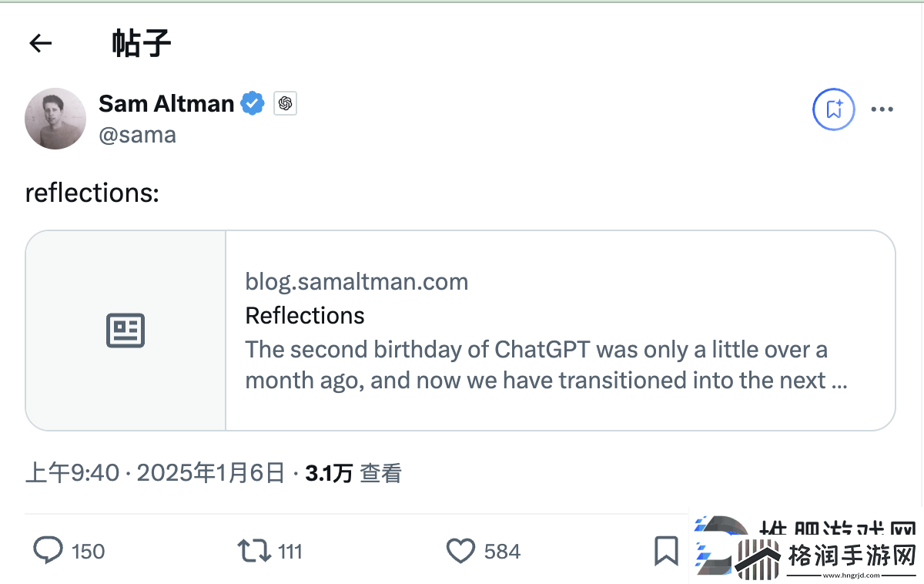Click the blue verified checkmark badge
The height and width of the screenshot is (584, 924).
pyautogui.click(x=253, y=102)
